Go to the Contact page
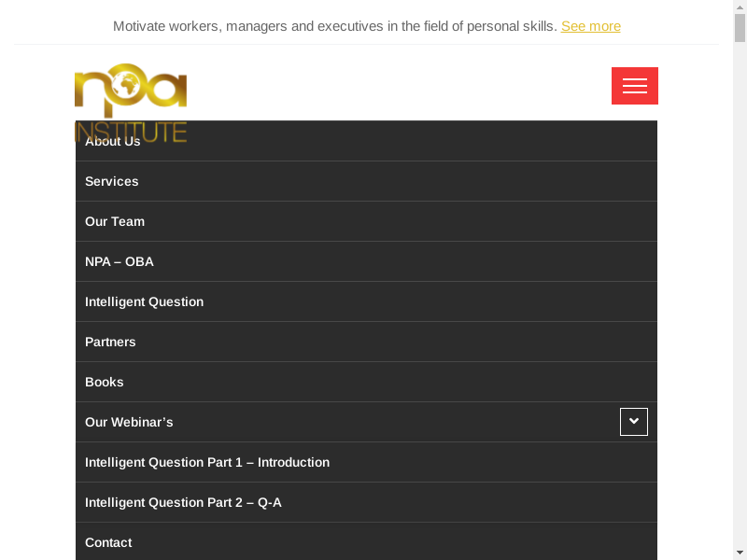This screenshot has width=747, height=560. point(108,542)
